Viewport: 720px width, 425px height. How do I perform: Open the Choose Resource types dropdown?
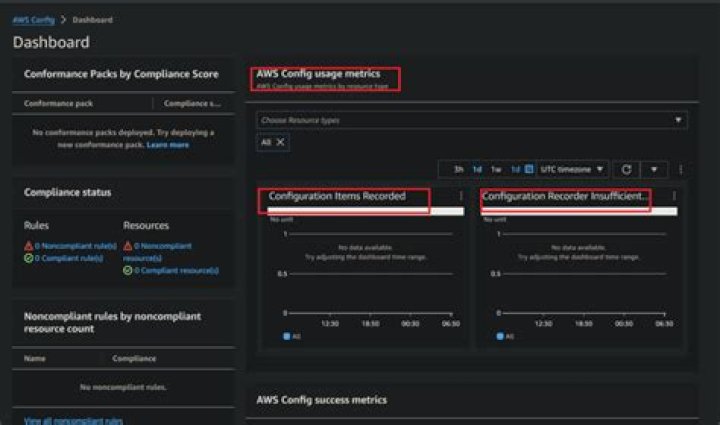pyautogui.click(x=472, y=120)
